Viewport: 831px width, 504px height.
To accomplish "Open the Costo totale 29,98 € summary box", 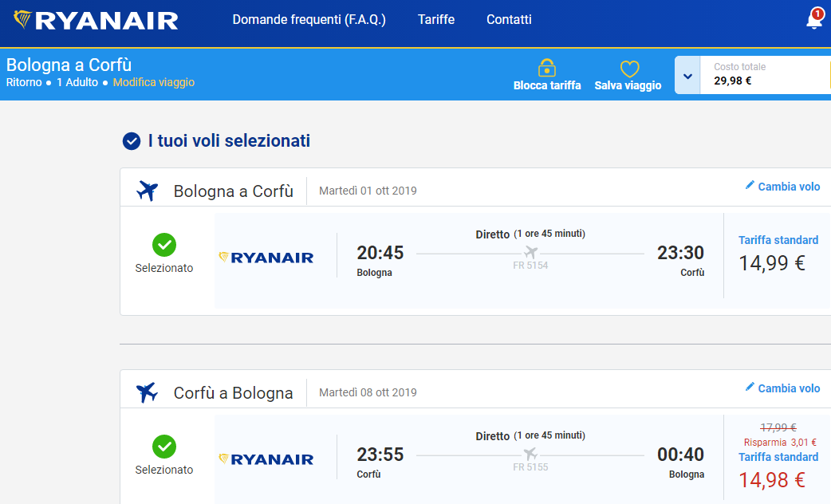I will coord(766,75).
